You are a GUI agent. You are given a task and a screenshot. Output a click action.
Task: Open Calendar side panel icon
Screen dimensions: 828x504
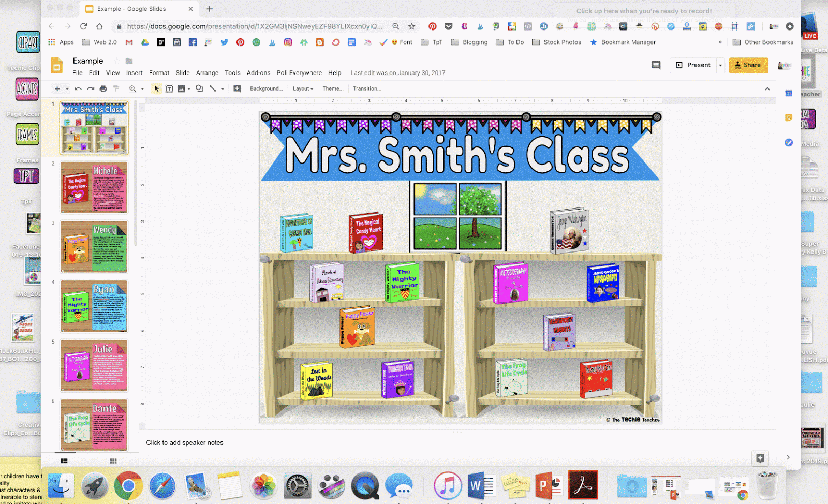point(789,93)
